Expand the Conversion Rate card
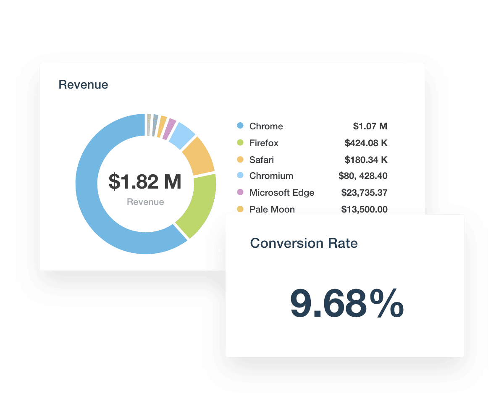The image size is (504, 420). pyautogui.click(x=304, y=243)
